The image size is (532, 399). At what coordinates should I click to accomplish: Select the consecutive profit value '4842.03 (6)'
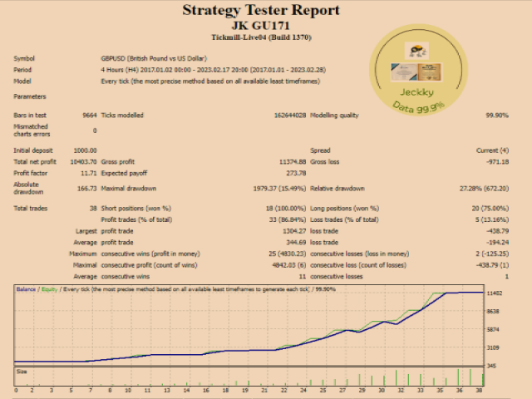[x=288, y=265]
